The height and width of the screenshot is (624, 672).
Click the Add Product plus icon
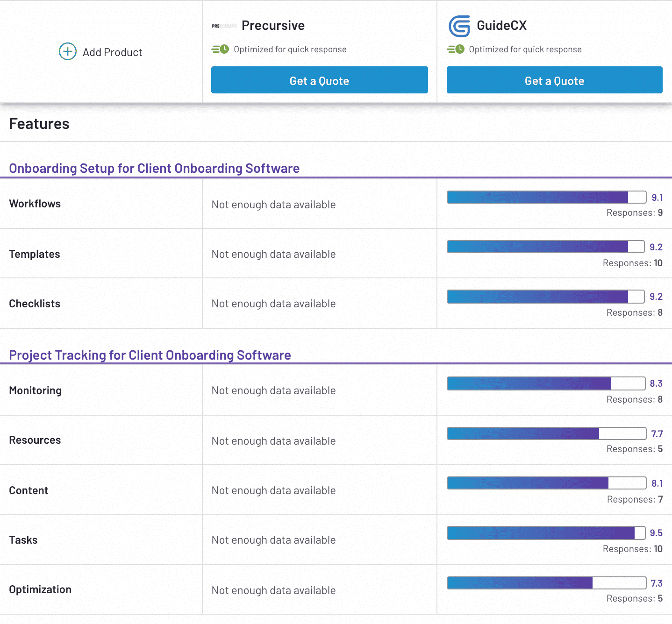[x=68, y=51]
